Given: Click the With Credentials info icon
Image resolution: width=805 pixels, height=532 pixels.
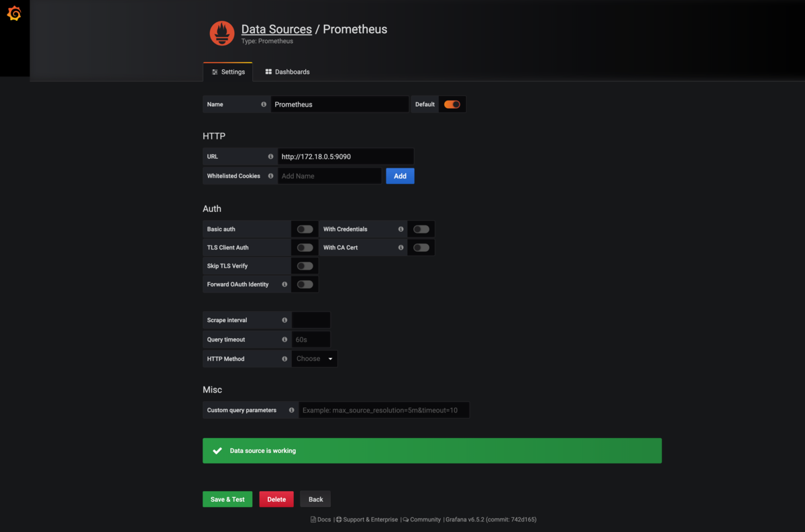Looking at the screenshot, I should 400,229.
